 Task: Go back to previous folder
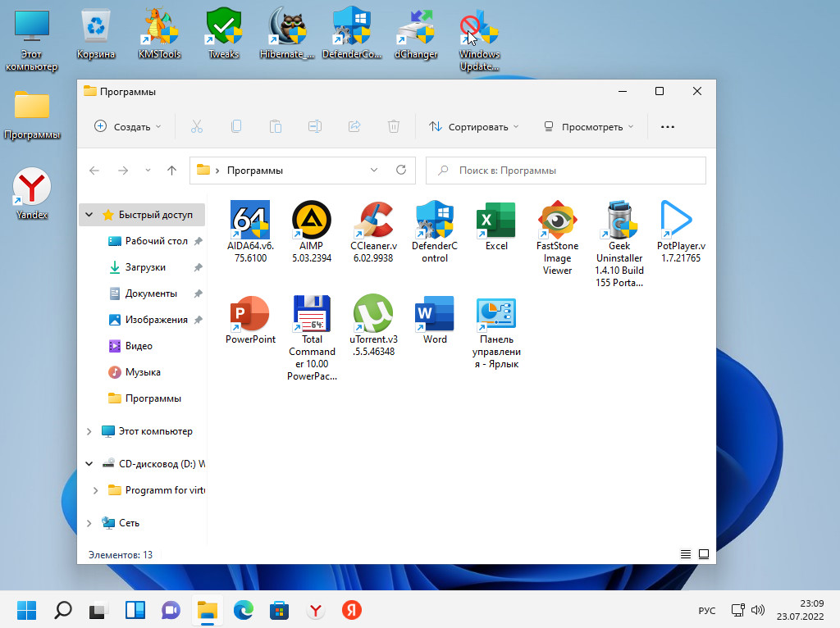(x=94, y=171)
